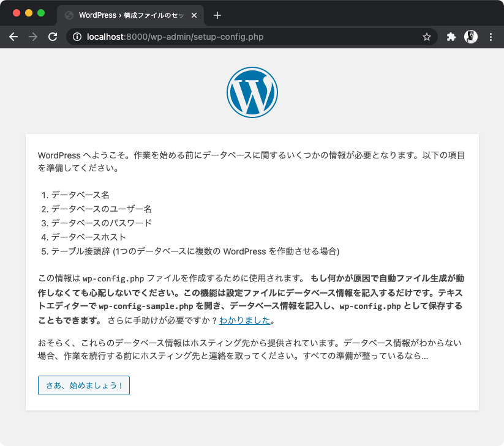Click the yellow minimize window button

tap(29, 13)
